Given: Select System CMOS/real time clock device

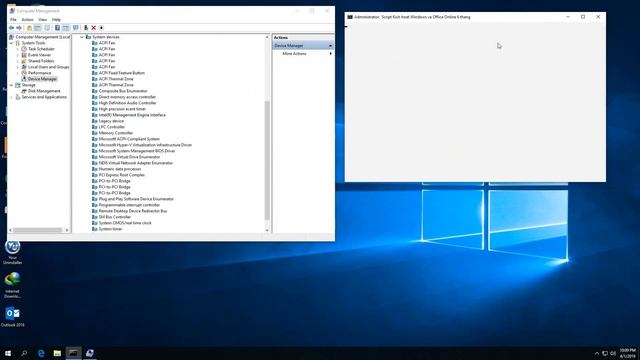Looking at the screenshot, I should pos(125,223).
